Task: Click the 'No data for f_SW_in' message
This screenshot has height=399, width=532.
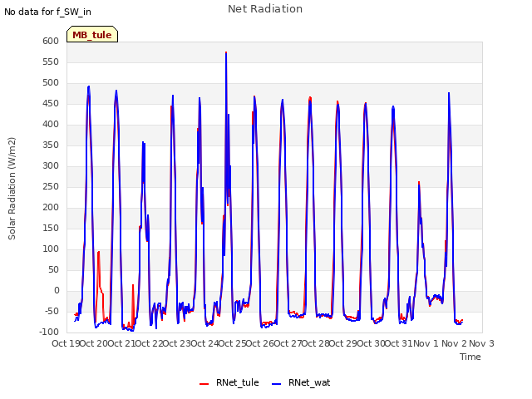Action: (x=47, y=12)
